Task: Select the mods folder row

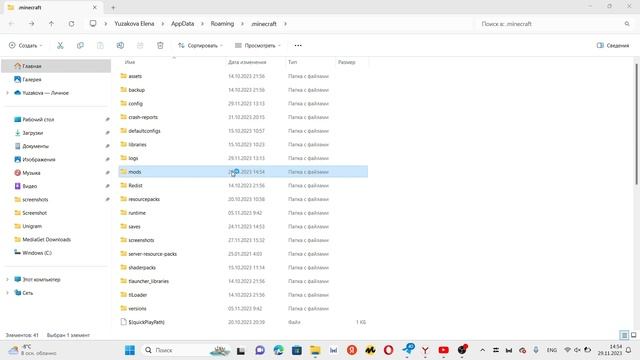Action: click(243, 172)
